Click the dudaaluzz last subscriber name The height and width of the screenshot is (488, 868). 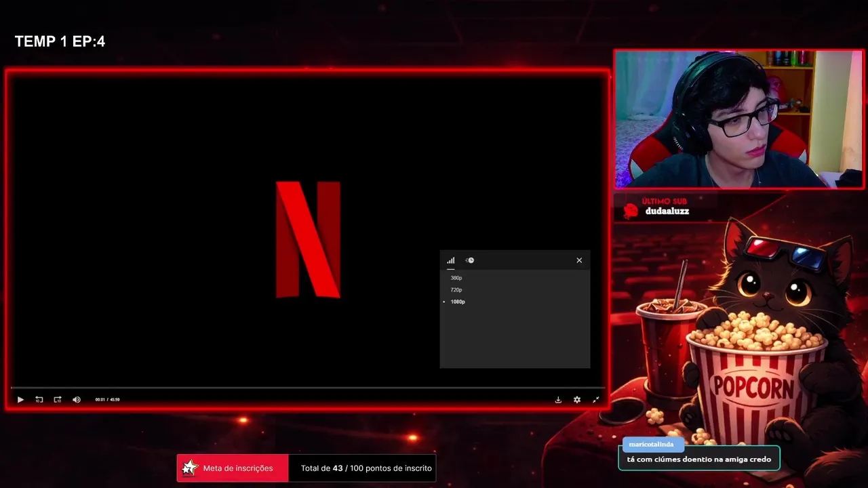pyautogui.click(x=667, y=211)
